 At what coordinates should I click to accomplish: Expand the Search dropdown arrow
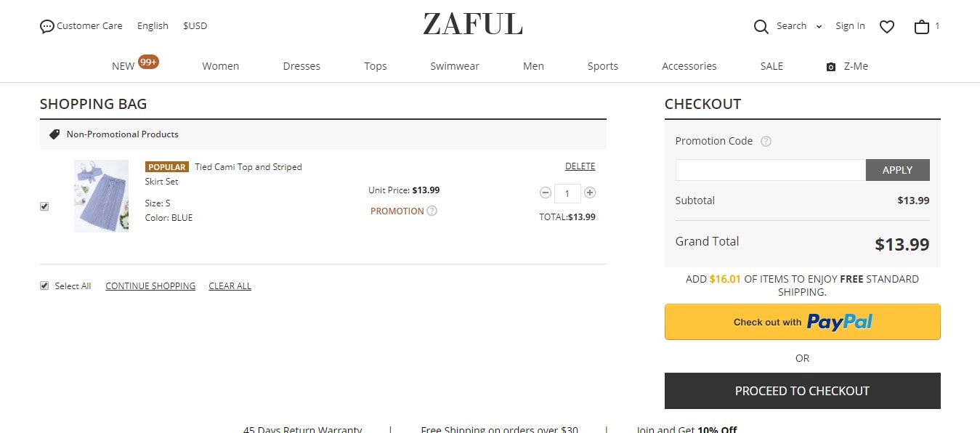pyautogui.click(x=819, y=27)
